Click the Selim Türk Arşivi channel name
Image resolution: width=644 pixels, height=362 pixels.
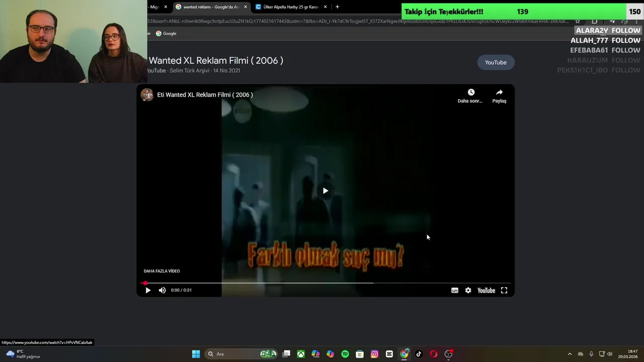coord(189,70)
